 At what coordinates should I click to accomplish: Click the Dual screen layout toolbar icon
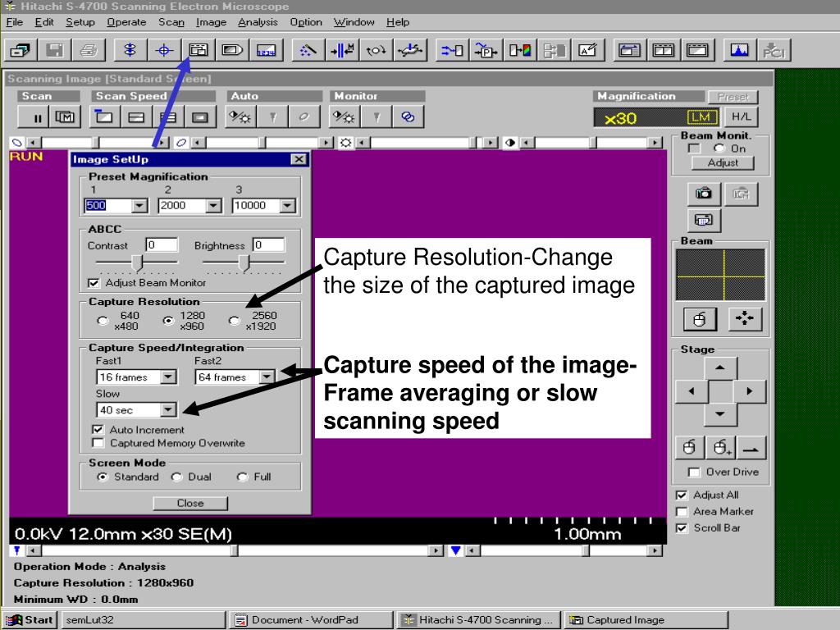pyautogui.click(x=663, y=50)
